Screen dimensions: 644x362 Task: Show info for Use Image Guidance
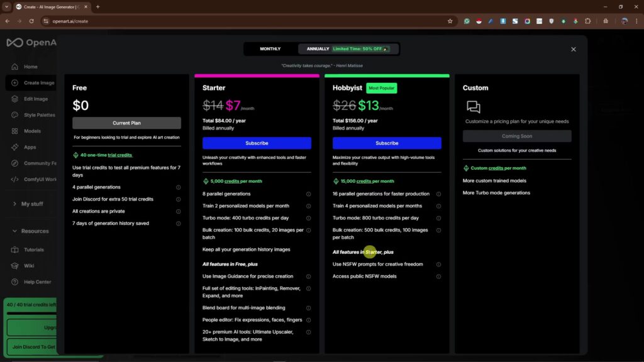[308, 277]
